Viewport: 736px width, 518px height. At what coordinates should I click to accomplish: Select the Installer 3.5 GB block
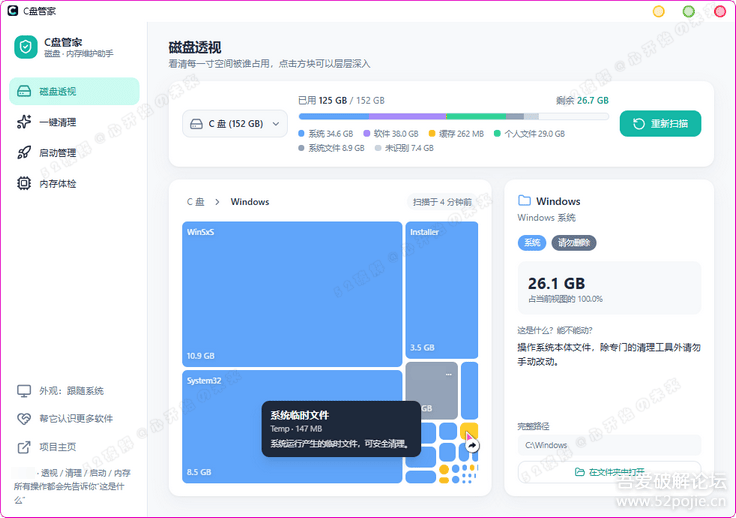pos(442,290)
